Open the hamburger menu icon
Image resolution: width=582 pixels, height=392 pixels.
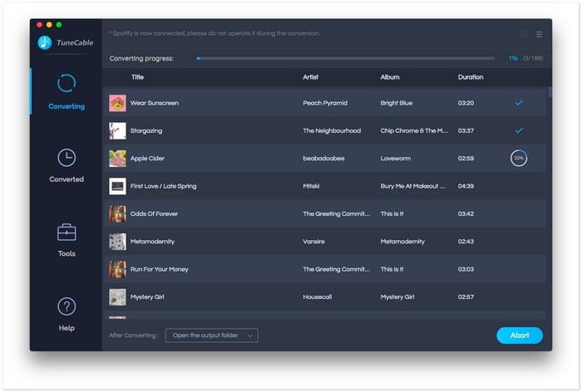540,34
